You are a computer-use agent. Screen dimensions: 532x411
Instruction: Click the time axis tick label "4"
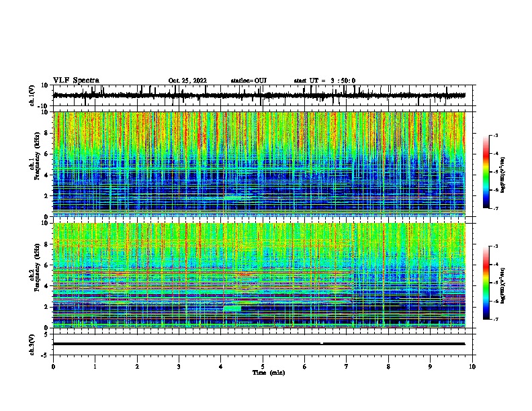(221, 367)
